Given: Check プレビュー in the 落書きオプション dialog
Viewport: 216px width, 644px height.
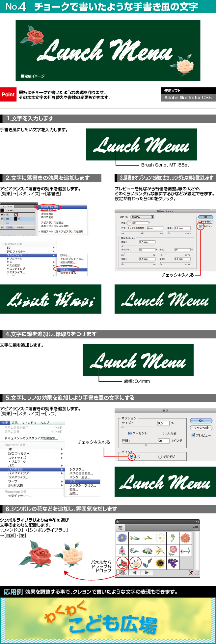Looking at the screenshot, I should click(200, 226).
